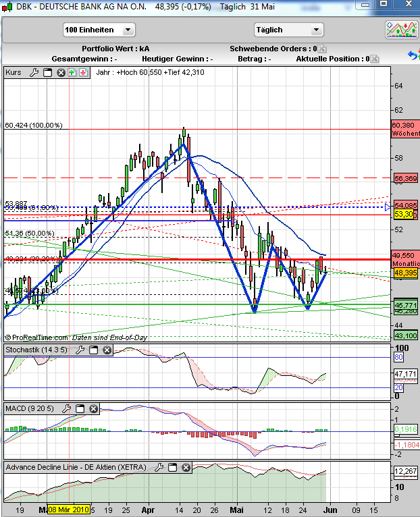This screenshot has height=517, width=420.
Task: Click the MACD (9 20 5) title
Action: pyautogui.click(x=29, y=409)
